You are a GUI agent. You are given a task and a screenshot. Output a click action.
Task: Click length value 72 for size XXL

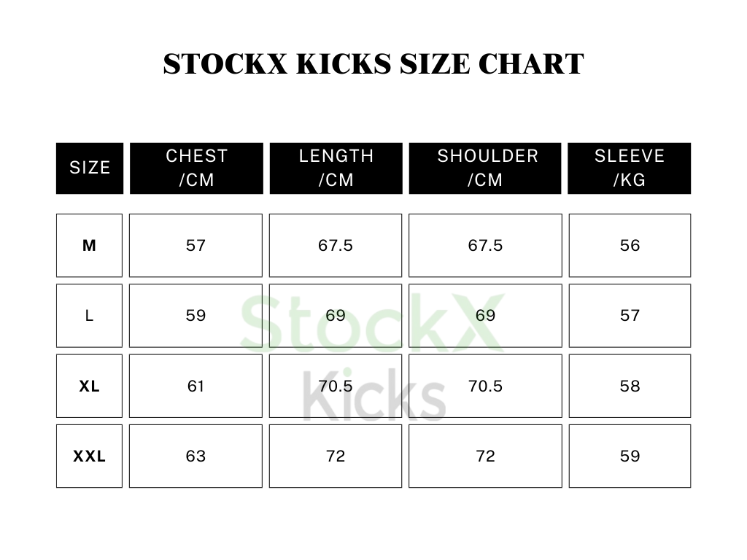click(336, 456)
